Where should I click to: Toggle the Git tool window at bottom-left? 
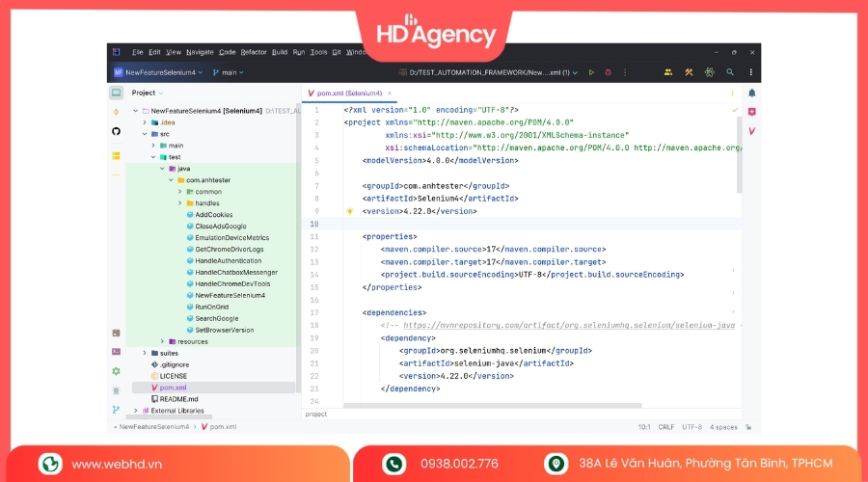click(117, 409)
